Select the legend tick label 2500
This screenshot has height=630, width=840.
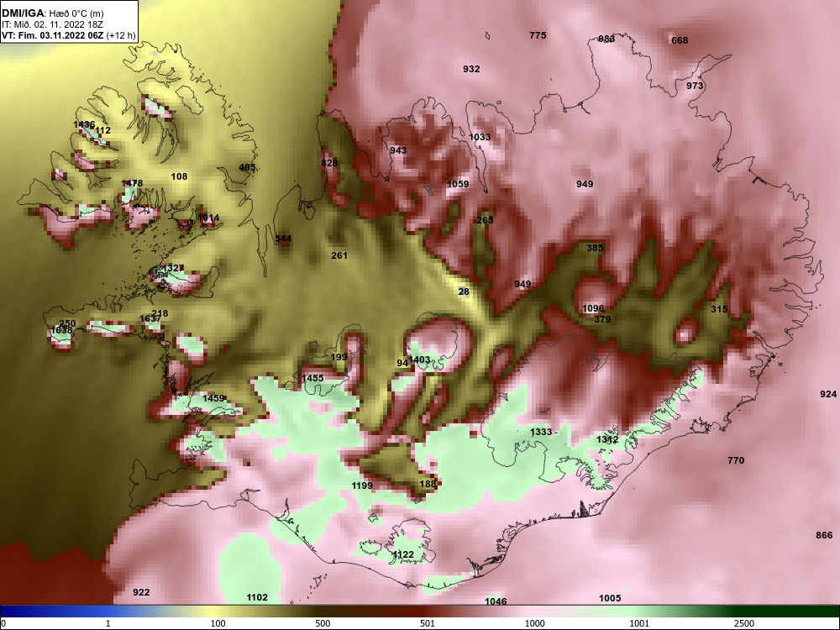coord(744,623)
